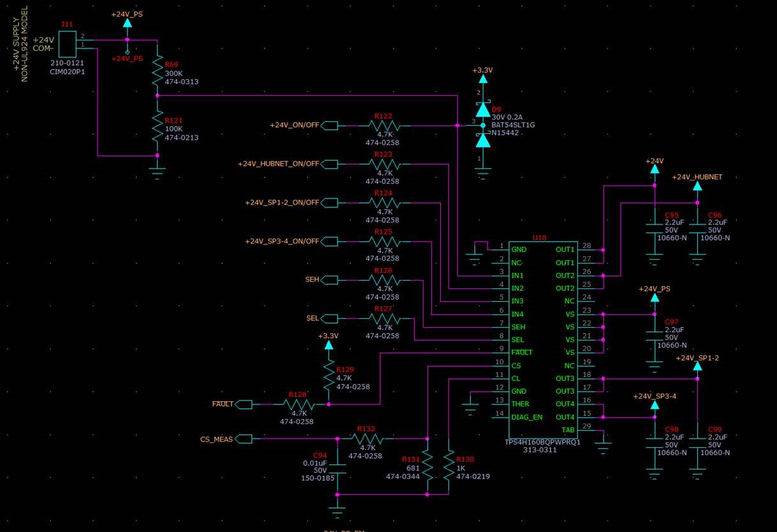Select the TAB pin label on U18
Viewport: 777px width, 532px height.
pos(568,430)
